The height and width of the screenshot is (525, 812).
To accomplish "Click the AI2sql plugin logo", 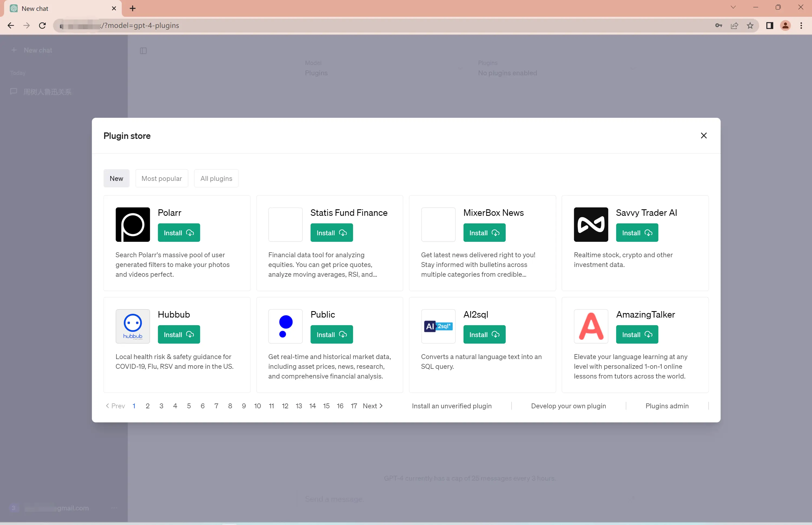I will (438, 326).
